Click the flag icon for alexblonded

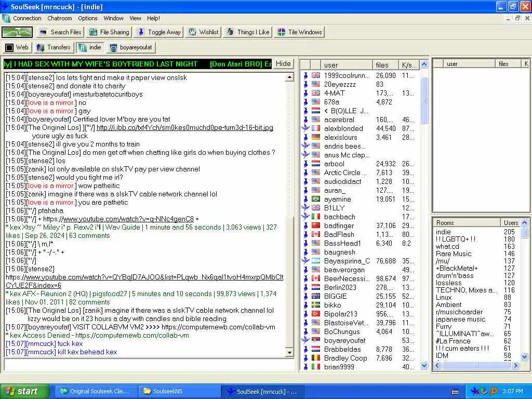[316, 128]
